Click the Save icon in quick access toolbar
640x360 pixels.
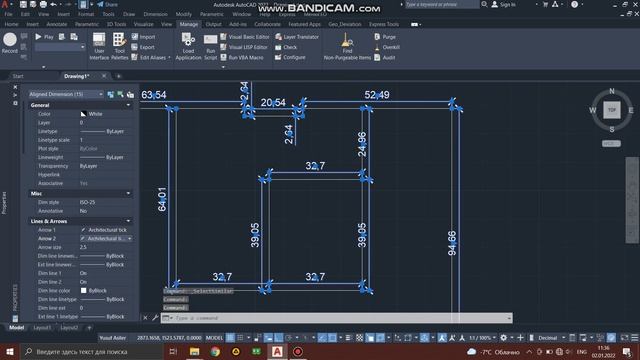[23, 4]
